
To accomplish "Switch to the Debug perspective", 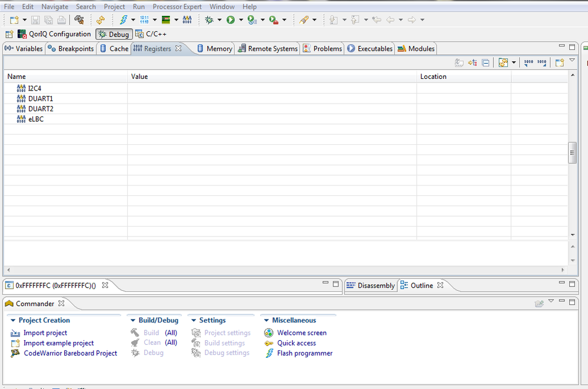I will [114, 34].
